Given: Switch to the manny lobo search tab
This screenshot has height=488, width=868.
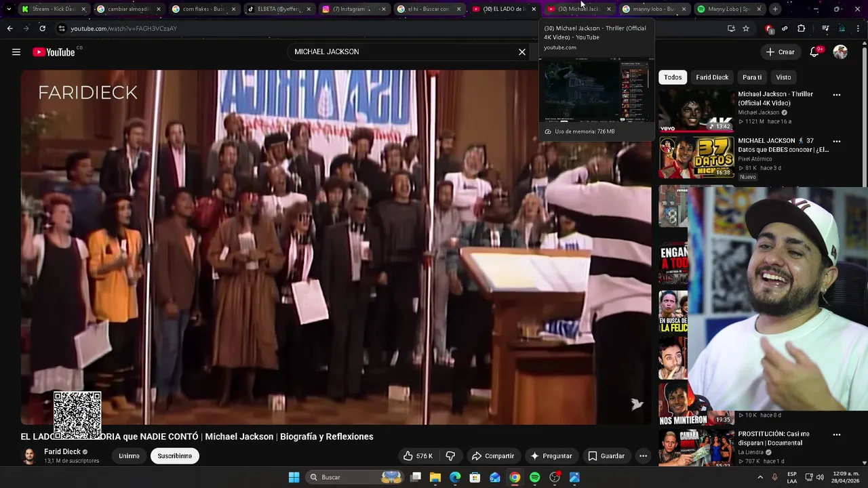Looking at the screenshot, I should [x=653, y=9].
